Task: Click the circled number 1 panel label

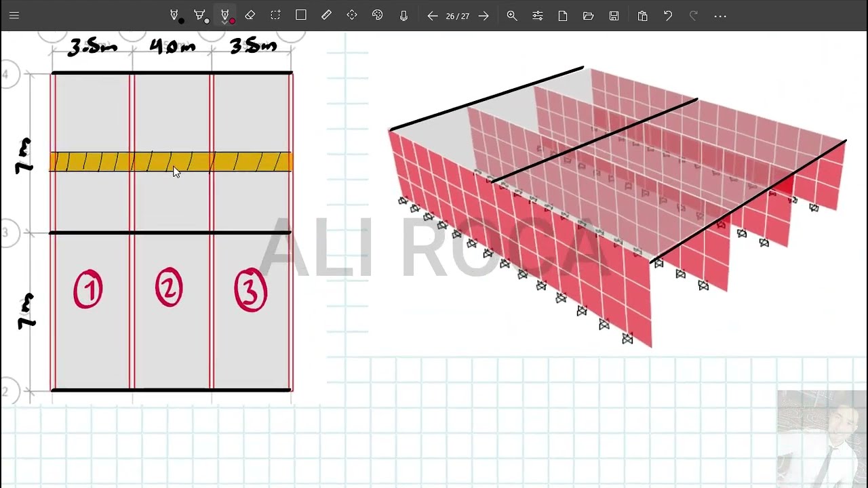Action: click(x=88, y=289)
